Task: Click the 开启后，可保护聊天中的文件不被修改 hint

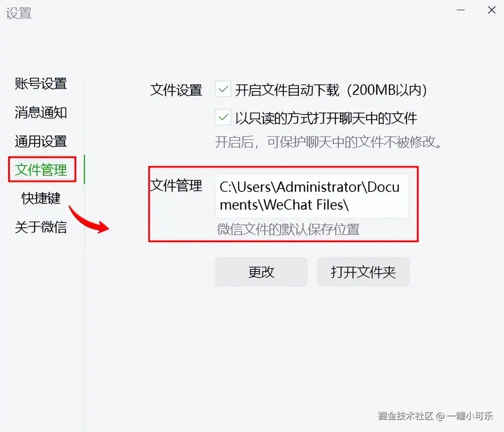Action: point(329,142)
